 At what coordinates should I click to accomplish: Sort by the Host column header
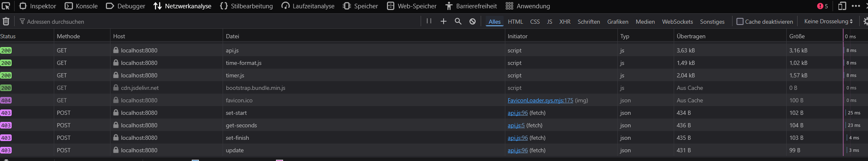coord(167,36)
